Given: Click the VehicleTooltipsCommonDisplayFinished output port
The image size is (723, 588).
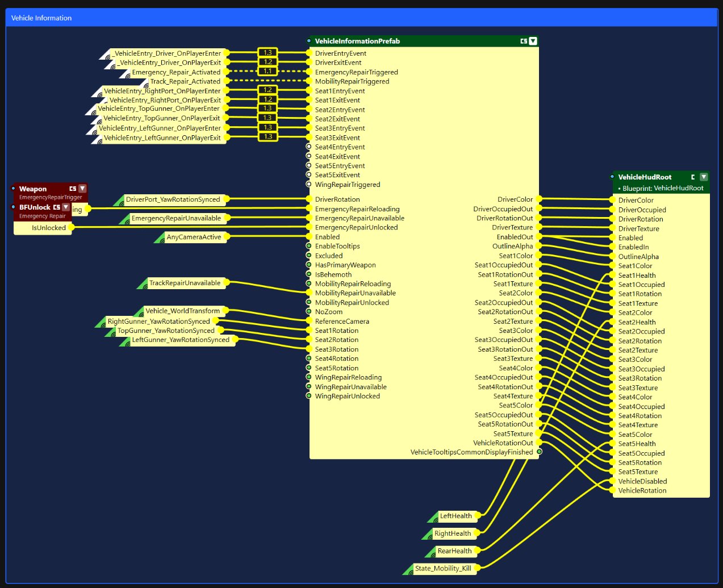Looking at the screenshot, I should coord(539,452).
